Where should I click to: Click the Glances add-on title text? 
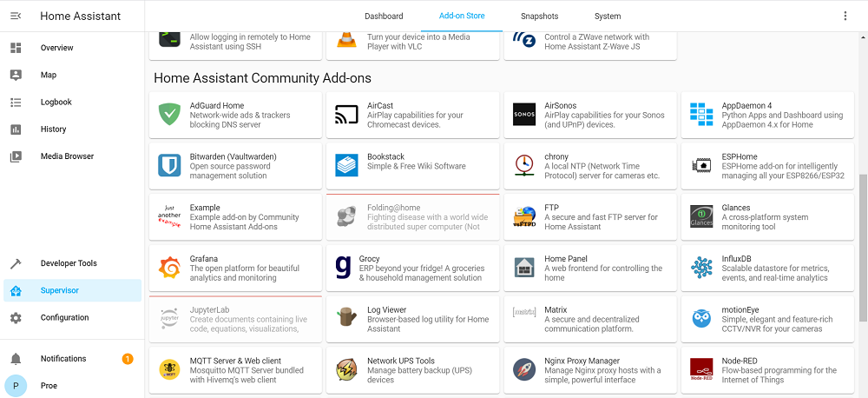[x=736, y=208]
